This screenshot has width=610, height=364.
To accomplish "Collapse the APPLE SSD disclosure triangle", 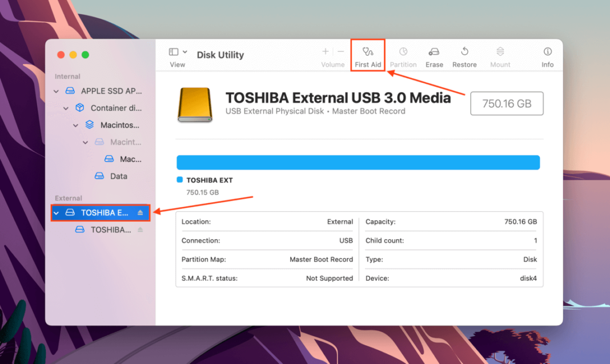I will (56, 91).
